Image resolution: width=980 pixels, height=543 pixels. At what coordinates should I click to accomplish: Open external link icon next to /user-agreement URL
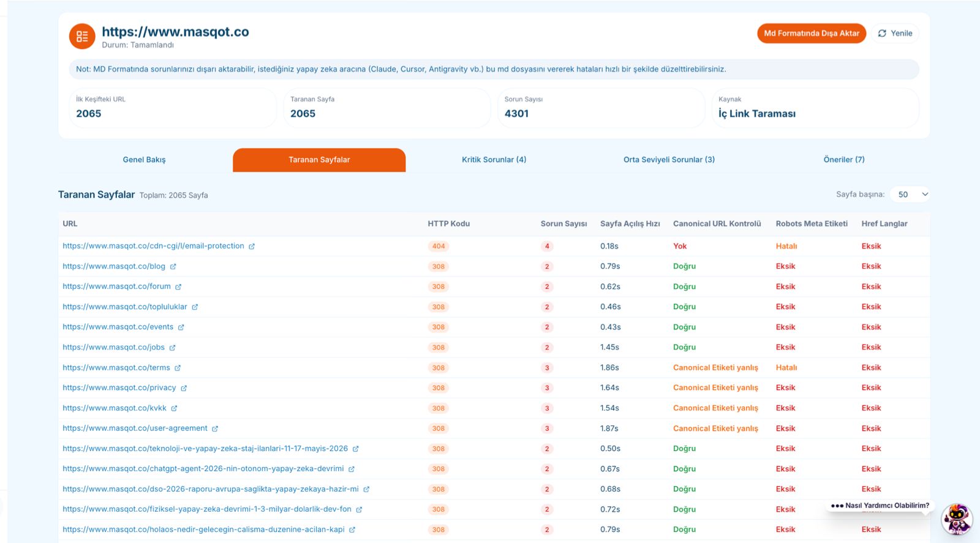pos(215,429)
